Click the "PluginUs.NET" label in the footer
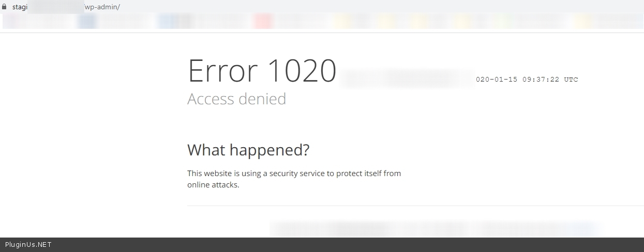 click(x=28, y=245)
